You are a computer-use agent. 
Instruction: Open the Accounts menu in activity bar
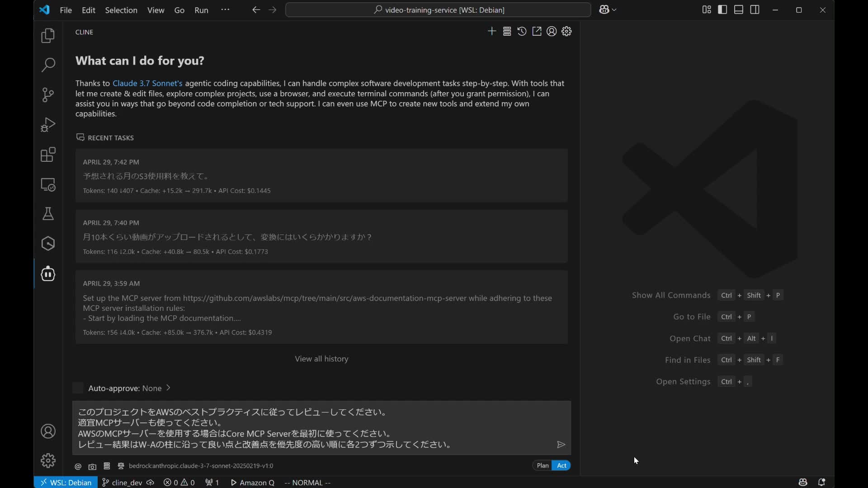tap(48, 431)
